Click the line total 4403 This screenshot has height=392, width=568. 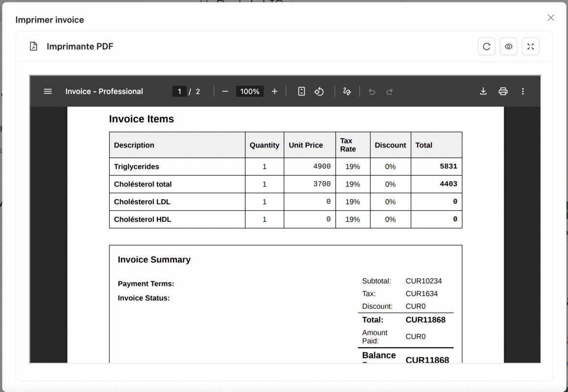pos(448,184)
